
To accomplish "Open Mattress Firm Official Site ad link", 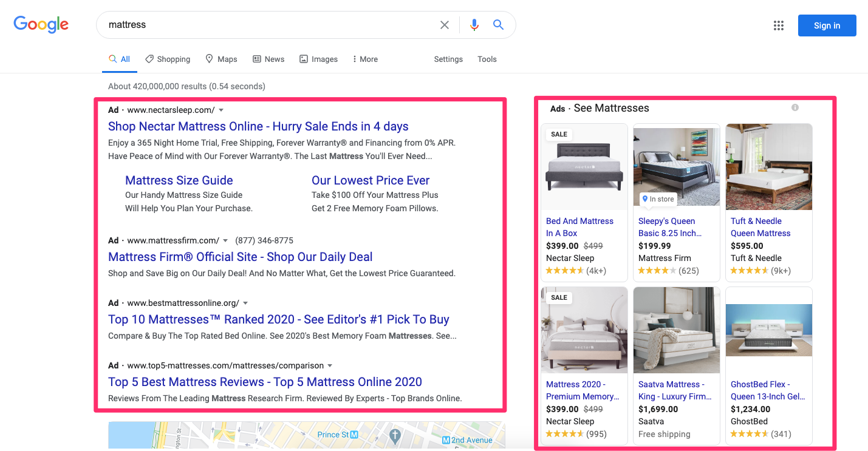I will tap(241, 257).
